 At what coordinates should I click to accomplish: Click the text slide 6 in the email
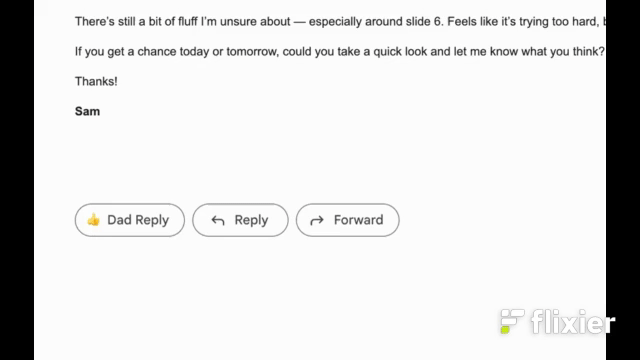[x=424, y=21]
